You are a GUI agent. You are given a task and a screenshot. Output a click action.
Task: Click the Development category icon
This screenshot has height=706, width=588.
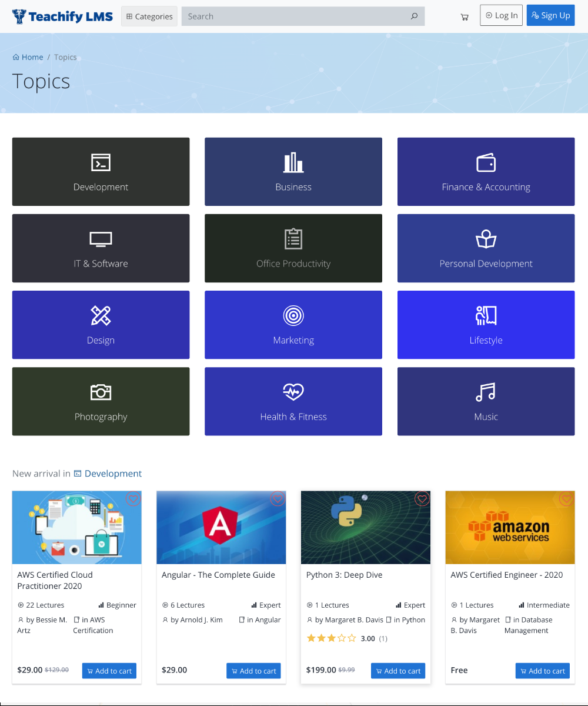(x=101, y=162)
